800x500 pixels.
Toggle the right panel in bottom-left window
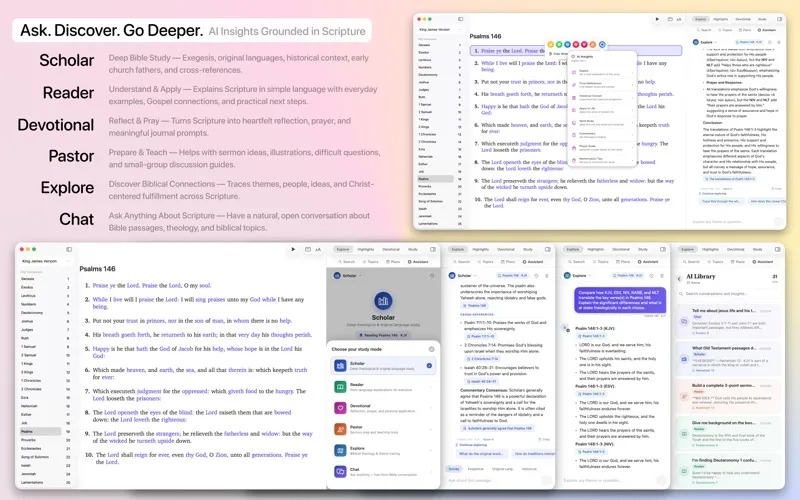click(x=433, y=249)
